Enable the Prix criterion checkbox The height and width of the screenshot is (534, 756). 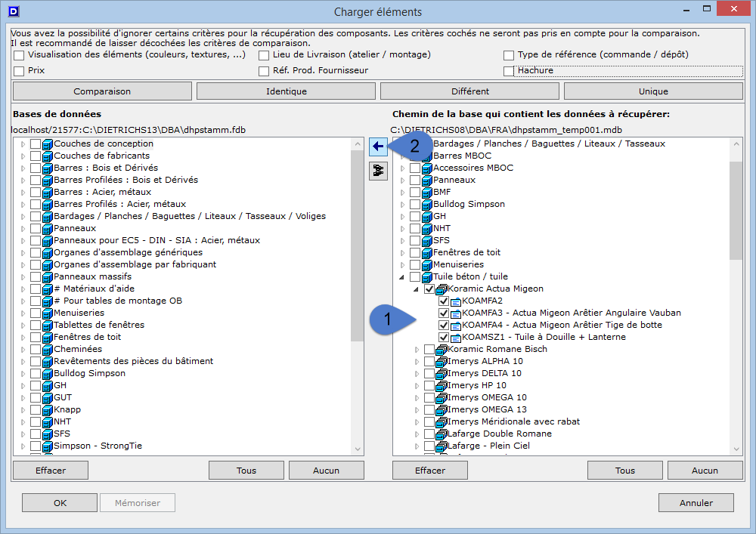coord(19,70)
